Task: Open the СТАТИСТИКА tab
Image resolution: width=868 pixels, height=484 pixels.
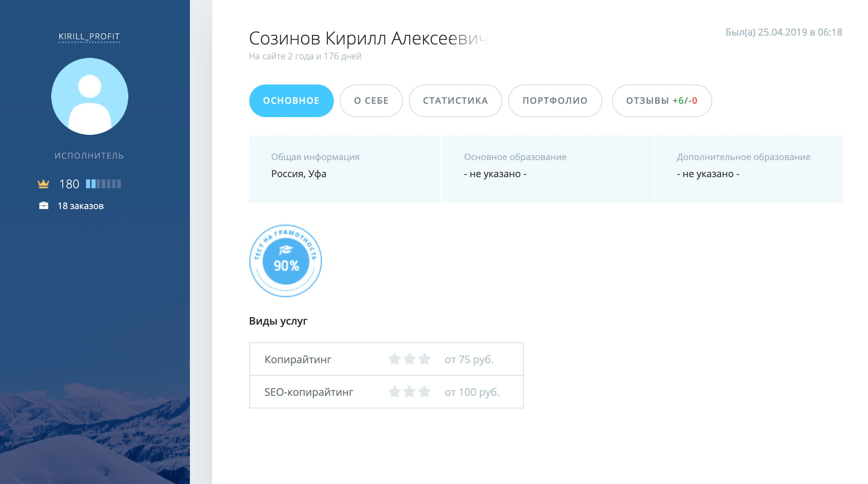Action: coord(455,101)
